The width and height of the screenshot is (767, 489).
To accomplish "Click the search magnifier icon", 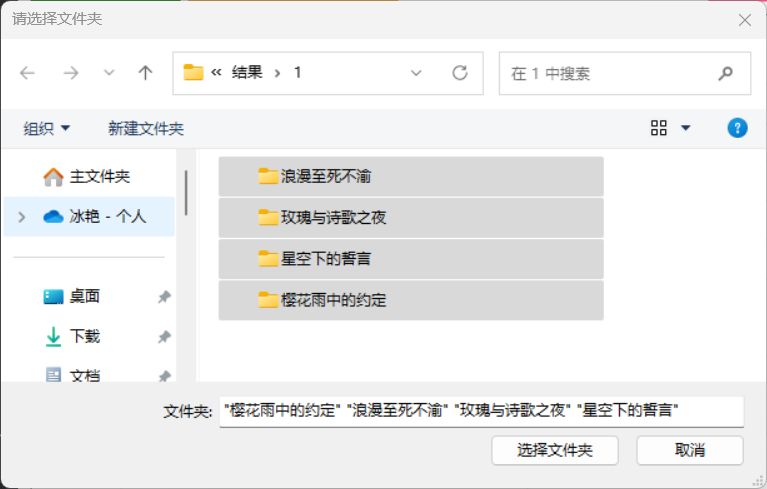I will [725, 73].
